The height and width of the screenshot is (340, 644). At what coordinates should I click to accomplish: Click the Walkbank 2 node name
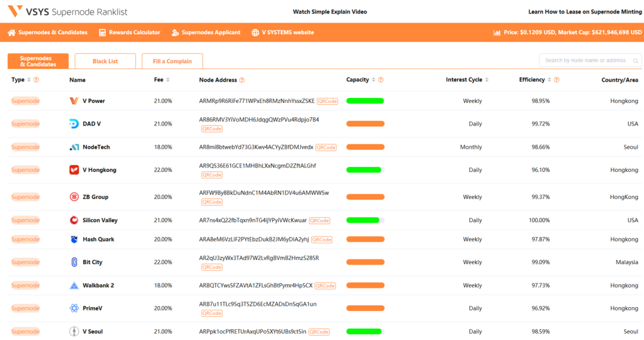[99, 285]
